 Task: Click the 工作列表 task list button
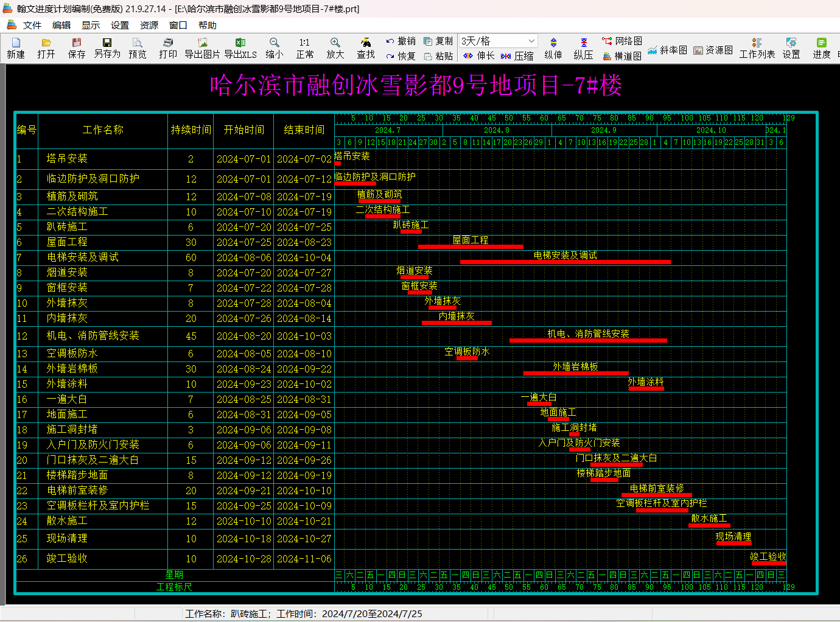click(757, 48)
